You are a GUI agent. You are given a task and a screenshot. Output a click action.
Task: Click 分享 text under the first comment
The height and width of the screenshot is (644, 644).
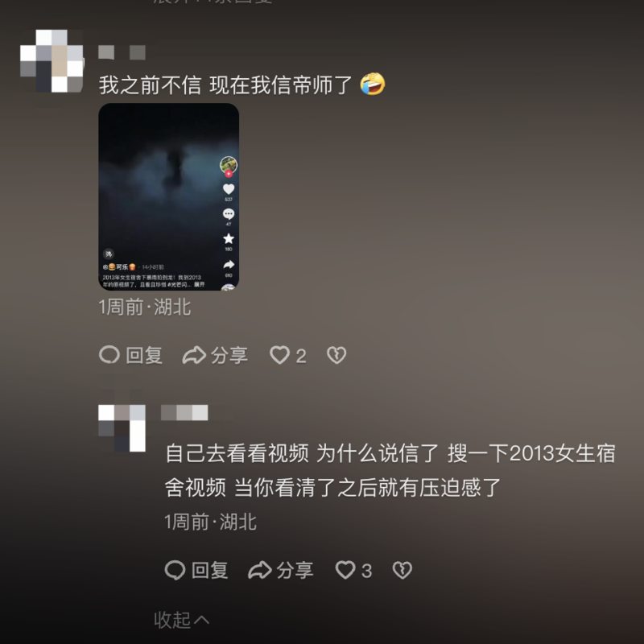229,355
